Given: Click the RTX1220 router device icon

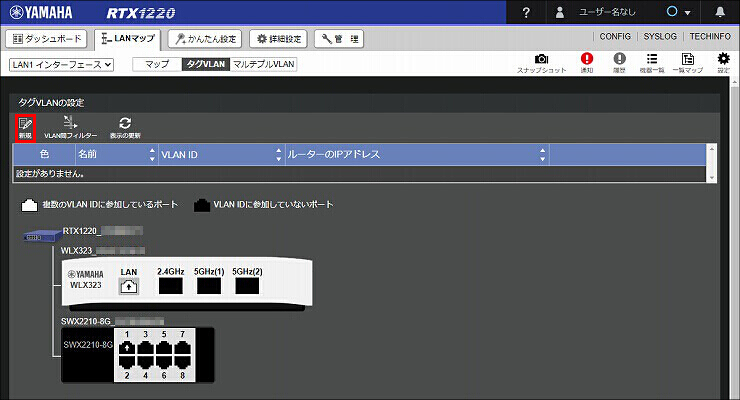Looking at the screenshot, I should [42, 236].
